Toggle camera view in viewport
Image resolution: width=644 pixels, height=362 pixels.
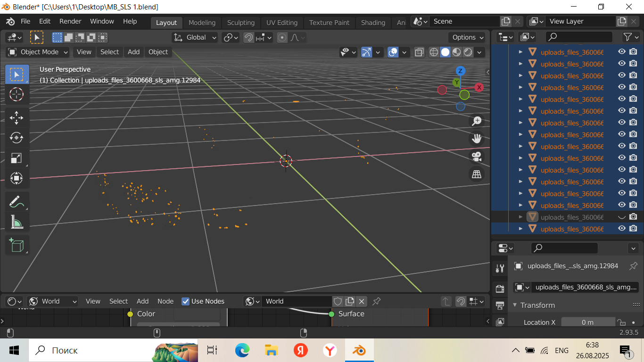(x=477, y=156)
